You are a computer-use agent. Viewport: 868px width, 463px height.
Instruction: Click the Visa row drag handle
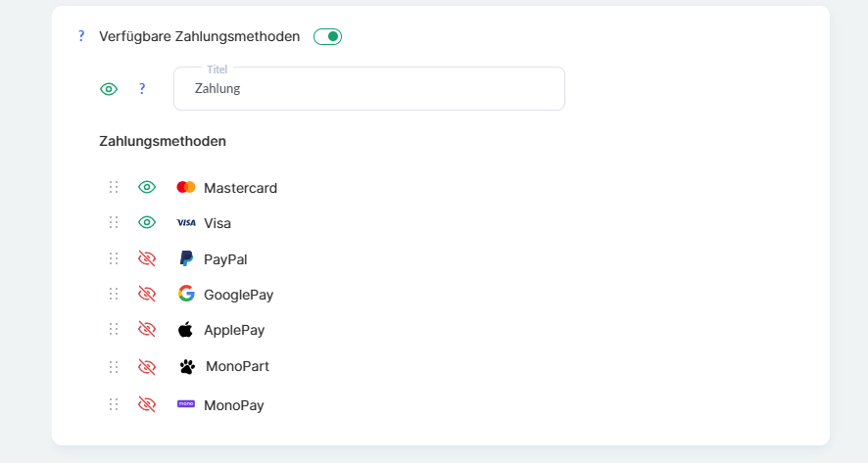(x=114, y=222)
